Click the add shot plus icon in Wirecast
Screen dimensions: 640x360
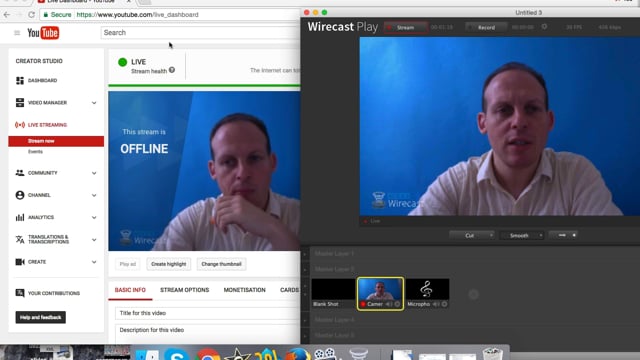coord(473,294)
